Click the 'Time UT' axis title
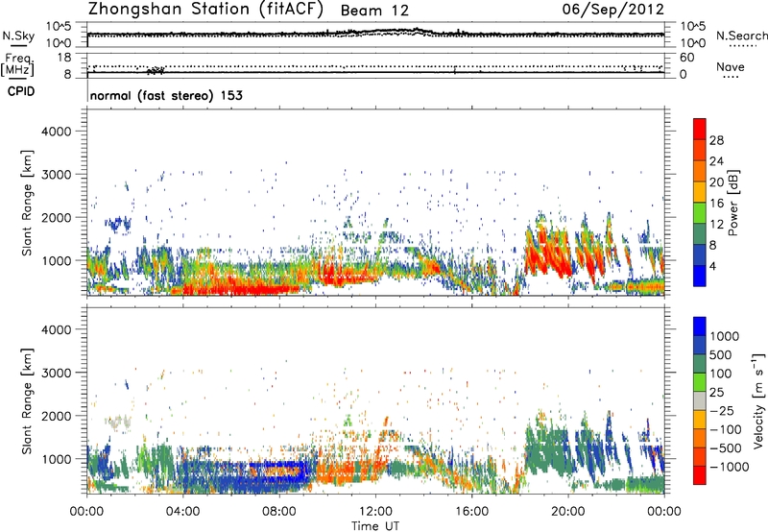The image size is (768, 532). (375, 526)
